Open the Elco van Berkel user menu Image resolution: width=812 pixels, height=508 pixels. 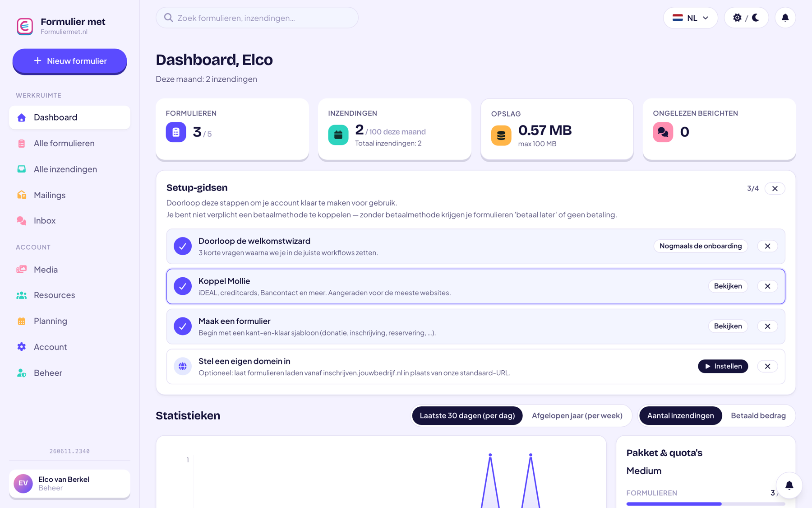(69, 484)
